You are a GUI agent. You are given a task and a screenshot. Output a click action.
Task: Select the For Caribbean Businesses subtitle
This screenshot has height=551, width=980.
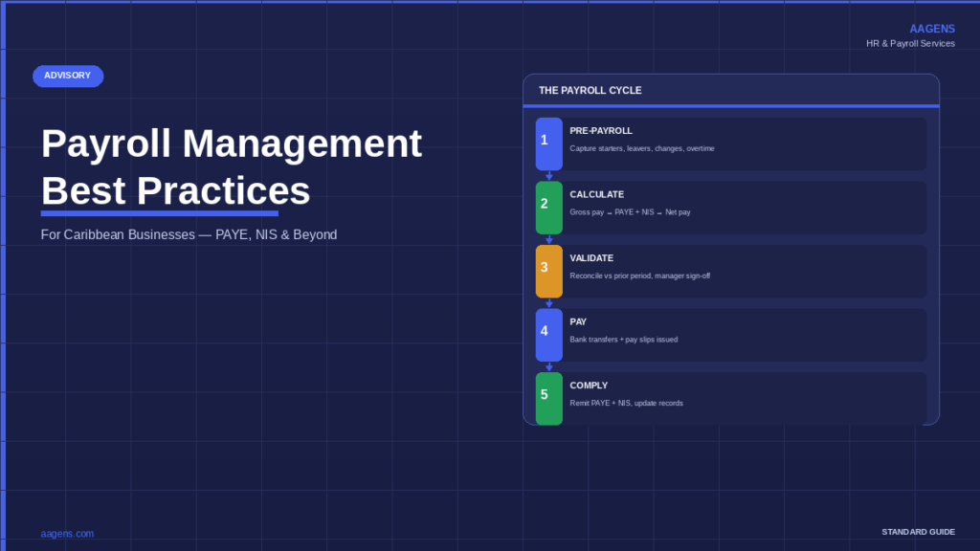coord(189,235)
